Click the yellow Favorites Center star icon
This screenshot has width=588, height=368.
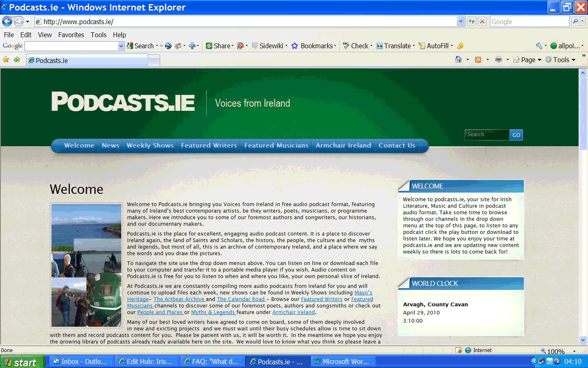[6, 60]
